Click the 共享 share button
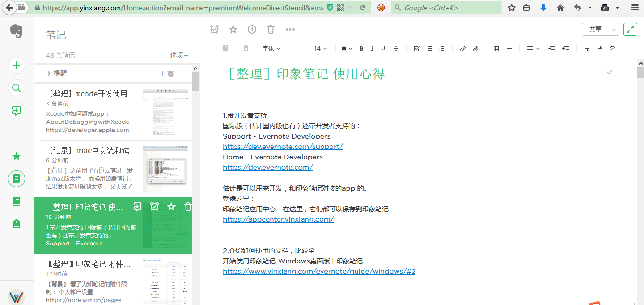The width and height of the screenshot is (644, 305). [595, 29]
